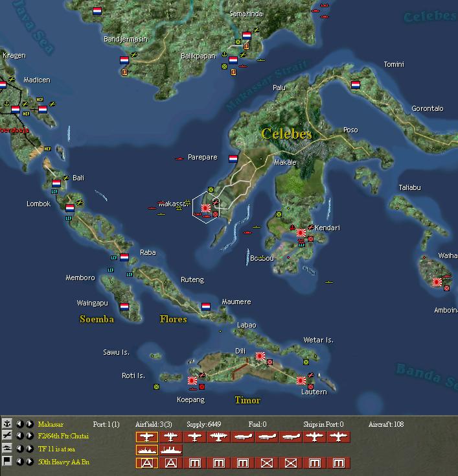
Task: Select the last aircraft unit icon in row
Action: click(x=339, y=437)
